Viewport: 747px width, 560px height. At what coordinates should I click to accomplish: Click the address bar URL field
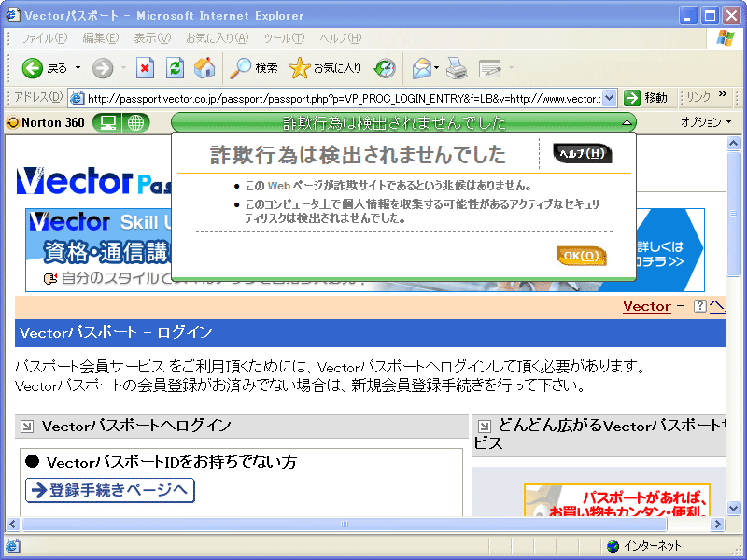click(344, 99)
